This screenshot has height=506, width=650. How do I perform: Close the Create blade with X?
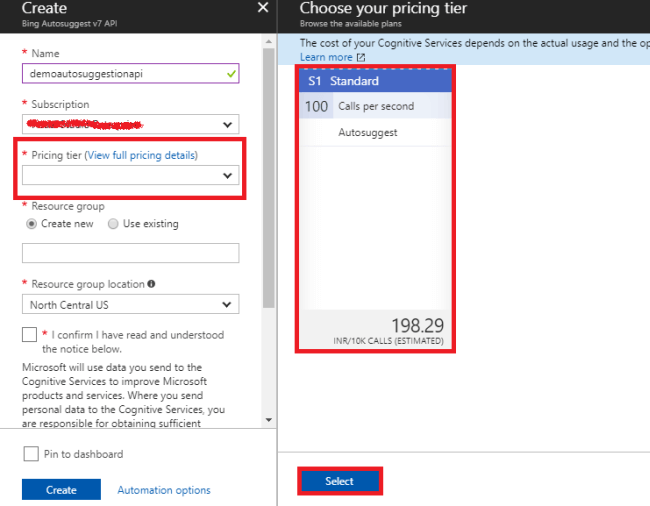(263, 8)
